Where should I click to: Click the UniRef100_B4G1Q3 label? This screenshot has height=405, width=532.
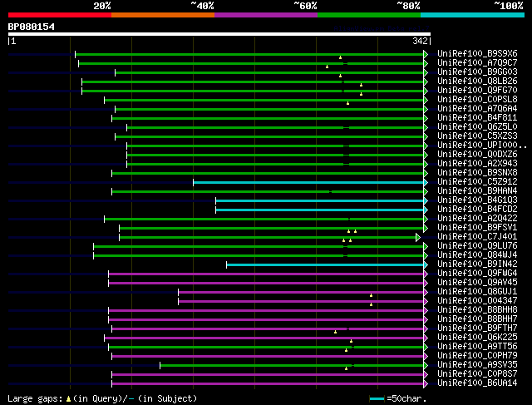[477, 200]
